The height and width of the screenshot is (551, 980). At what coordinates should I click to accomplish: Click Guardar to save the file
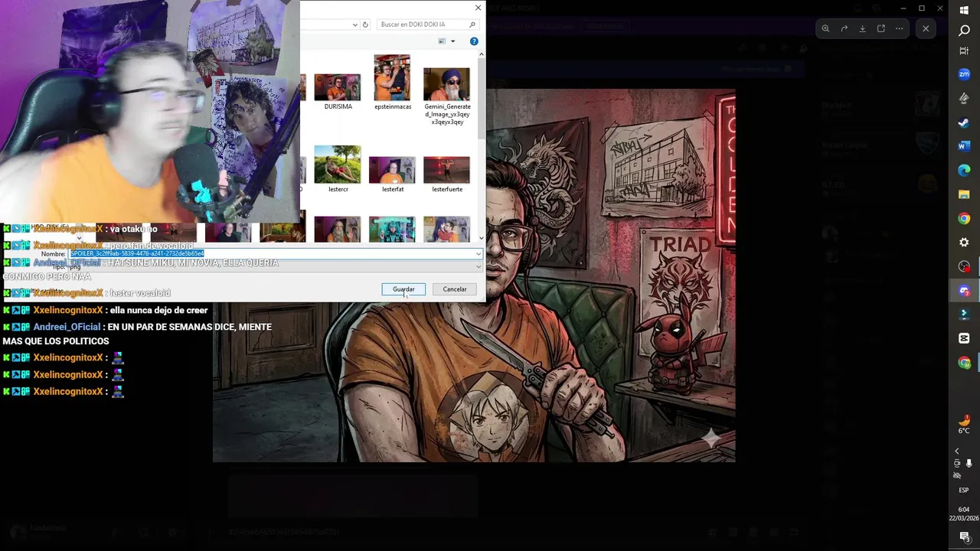click(403, 289)
